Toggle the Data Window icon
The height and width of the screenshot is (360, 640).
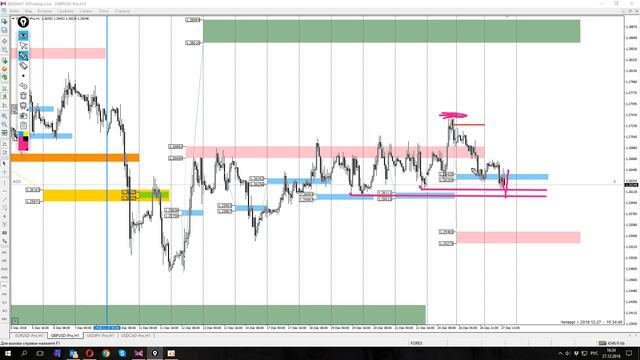[4, 50]
